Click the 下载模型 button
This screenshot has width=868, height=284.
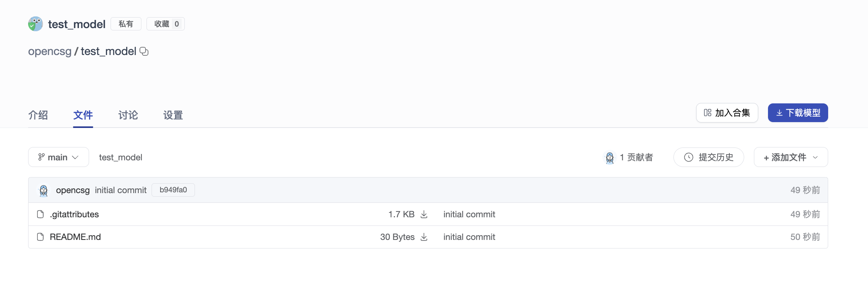pyautogui.click(x=798, y=113)
